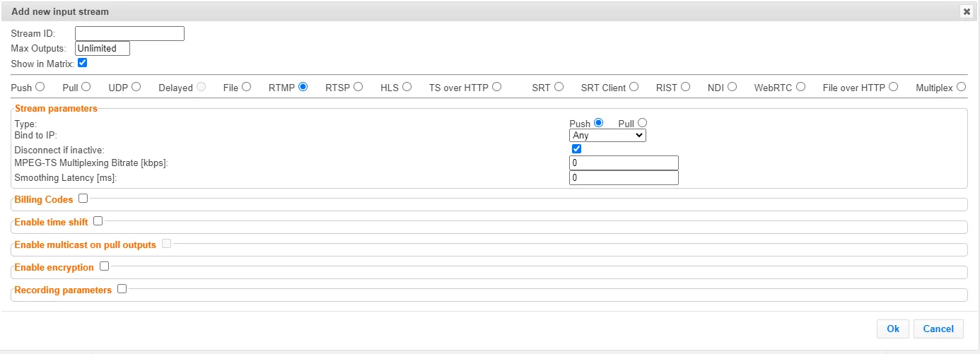Choose the Multiplex radio option
Screen dimensions: 980x354
(961, 87)
